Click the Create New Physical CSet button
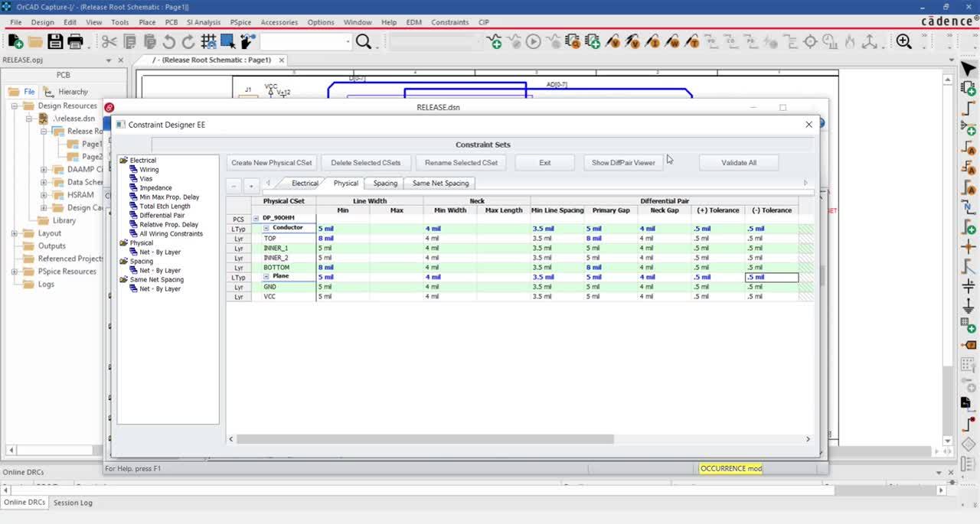This screenshot has width=980, height=524. coord(272,162)
